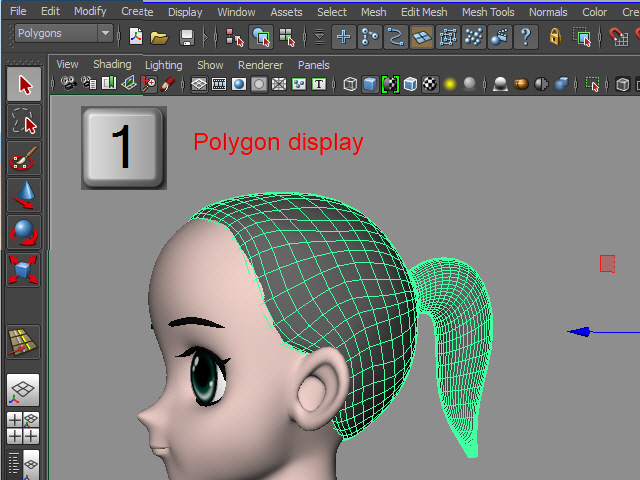The image size is (640, 480).
Task: Expand the selection mask arrow in status line
Action: (x=317, y=37)
